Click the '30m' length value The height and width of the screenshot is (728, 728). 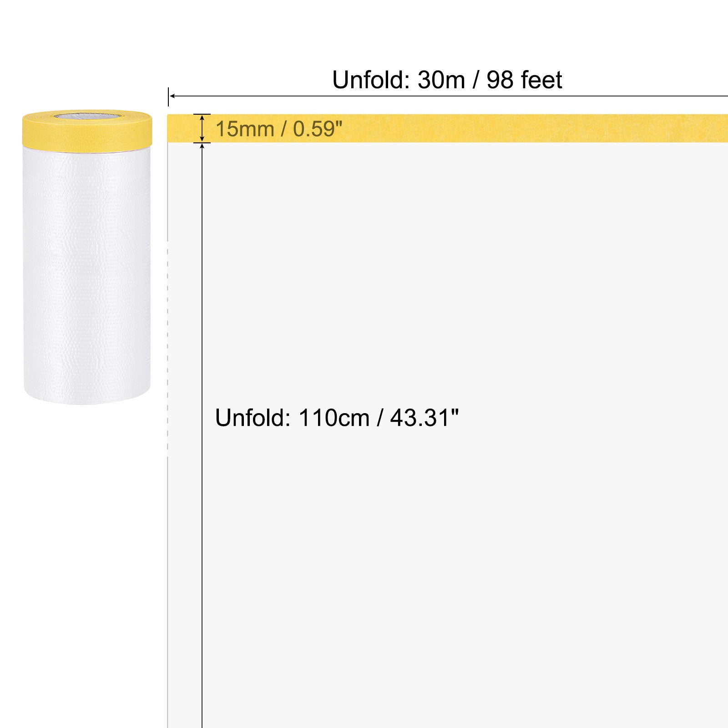pyautogui.click(x=441, y=80)
